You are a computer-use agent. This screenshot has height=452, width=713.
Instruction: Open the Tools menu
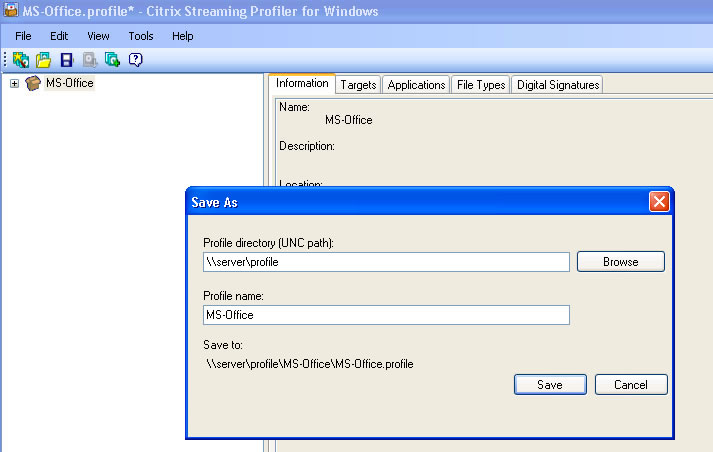(x=141, y=36)
